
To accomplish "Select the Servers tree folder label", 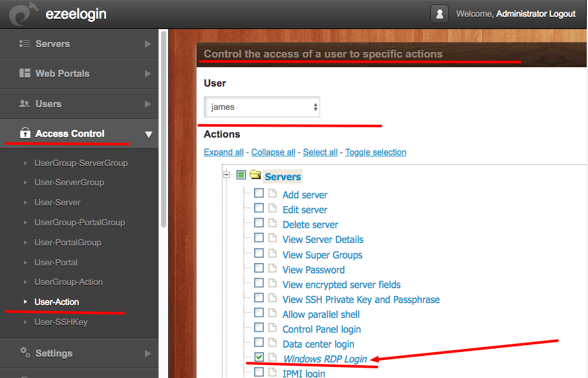I will [x=283, y=177].
